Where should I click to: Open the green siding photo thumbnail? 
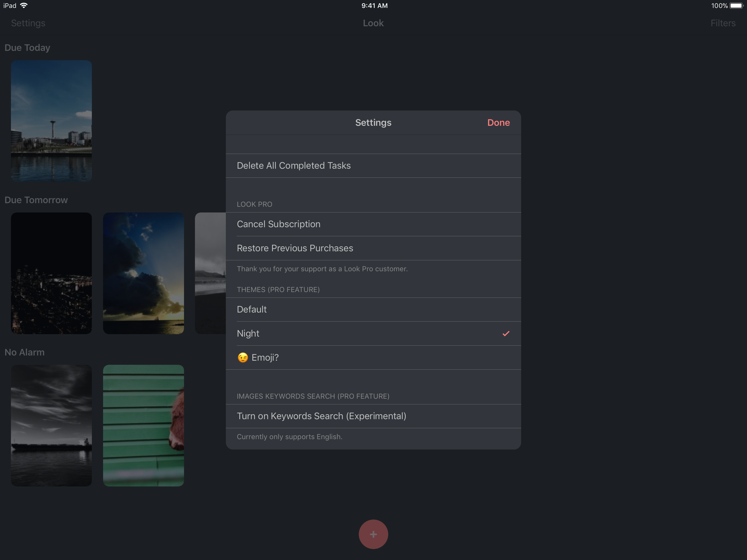(144, 425)
